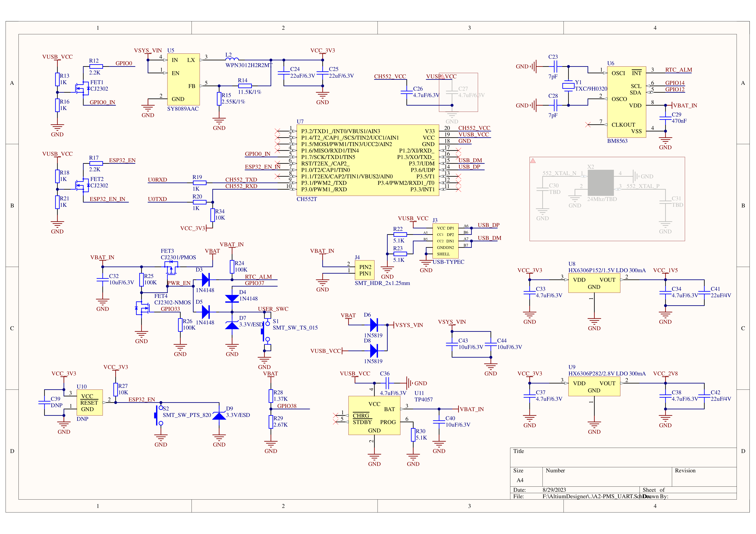The height and width of the screenshot is (534, 756).
Task: Select the J3 USB-TYPEC connector body
Action: click(445, 241)
